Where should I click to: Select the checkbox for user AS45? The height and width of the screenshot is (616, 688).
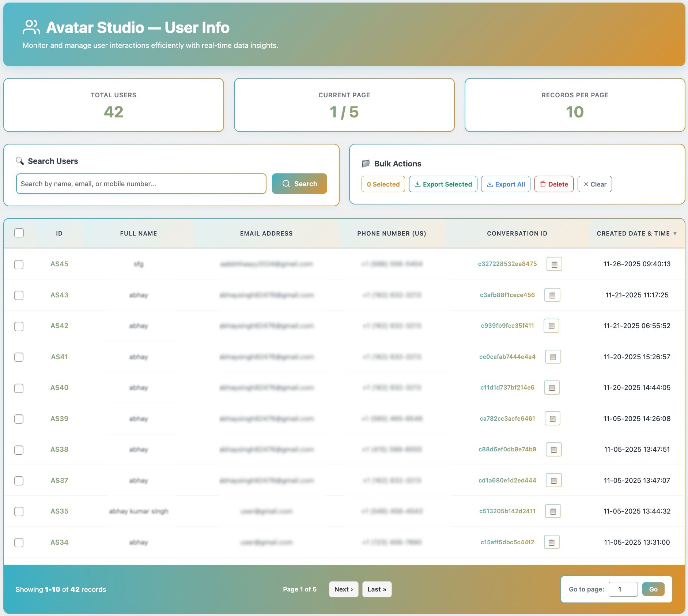click(19, 264)
